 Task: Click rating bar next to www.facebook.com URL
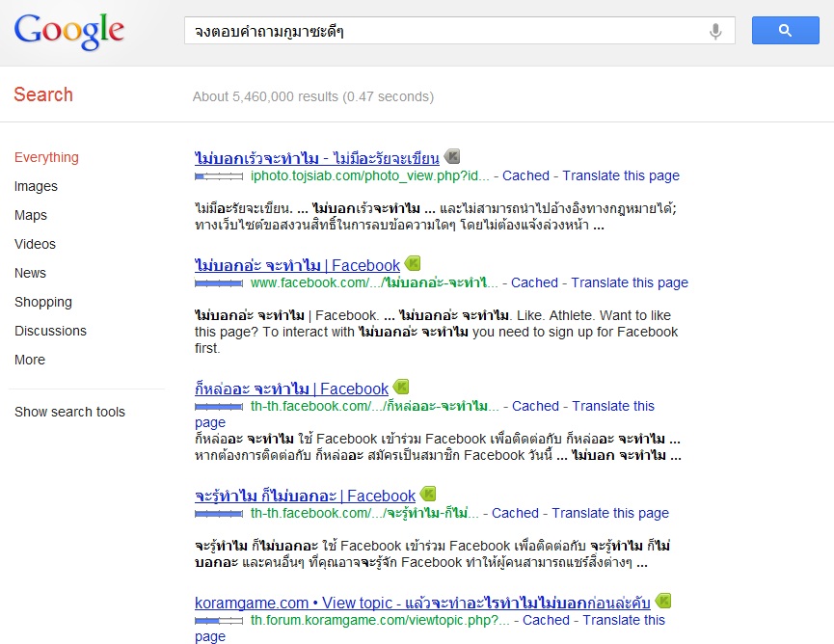(x=219, y=283)
